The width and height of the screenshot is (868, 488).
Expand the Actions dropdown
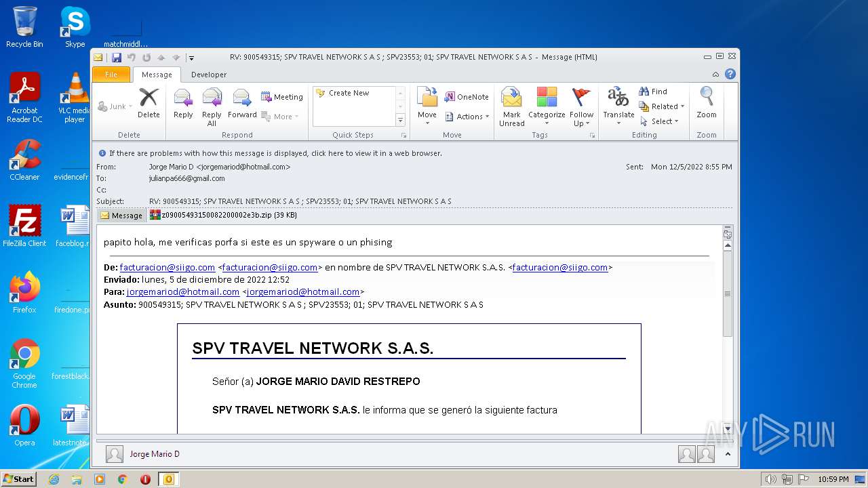click(x=467, y=117)
